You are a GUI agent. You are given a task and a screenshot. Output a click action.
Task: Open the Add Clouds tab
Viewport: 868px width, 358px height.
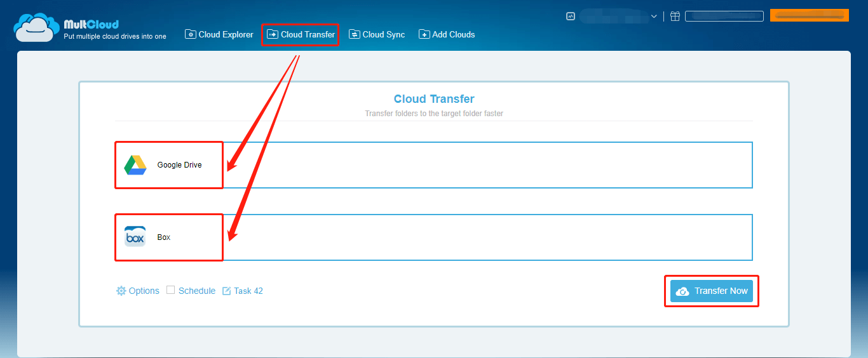pyautogui.click(x=447, y=34)
